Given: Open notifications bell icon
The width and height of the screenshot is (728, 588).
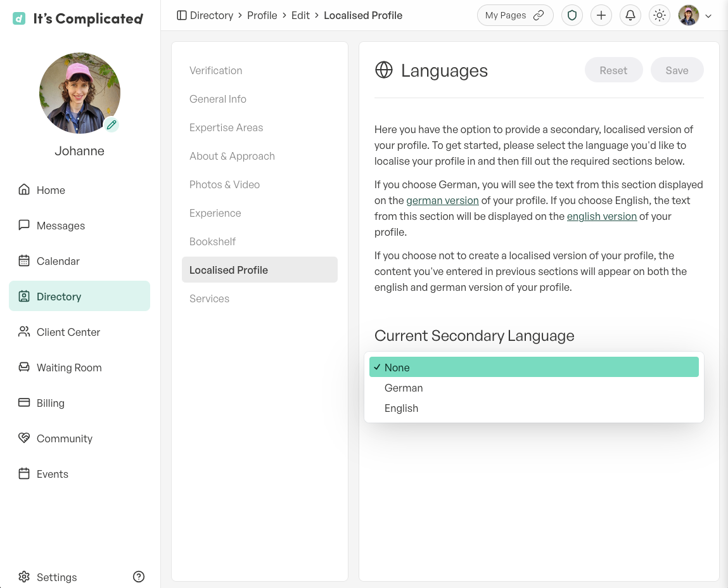Looking at the screenshot, I should tap(630, 15).
